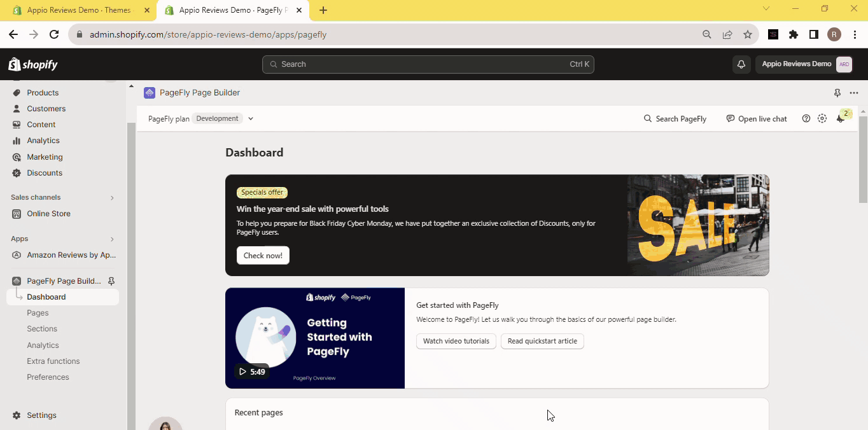Open Chrome tab search dropdown arrow
The width and height of the screenshot is (868, 430).
(766, 9)
